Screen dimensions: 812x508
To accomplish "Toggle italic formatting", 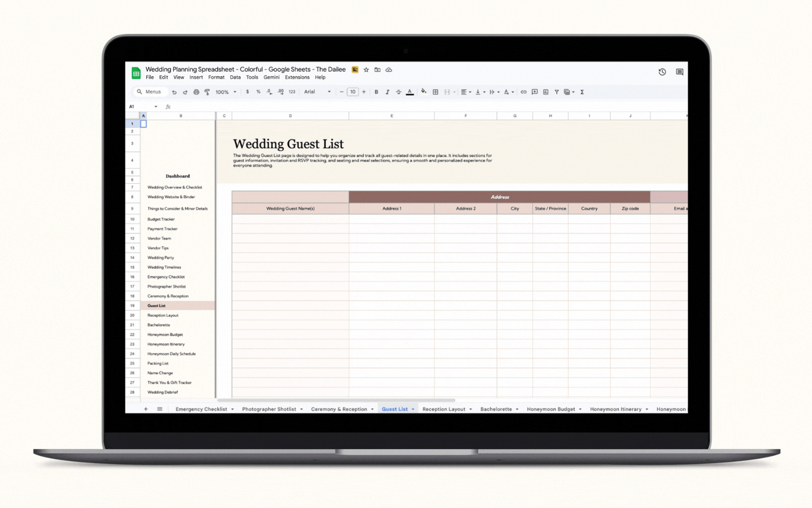I will point(387,92).
